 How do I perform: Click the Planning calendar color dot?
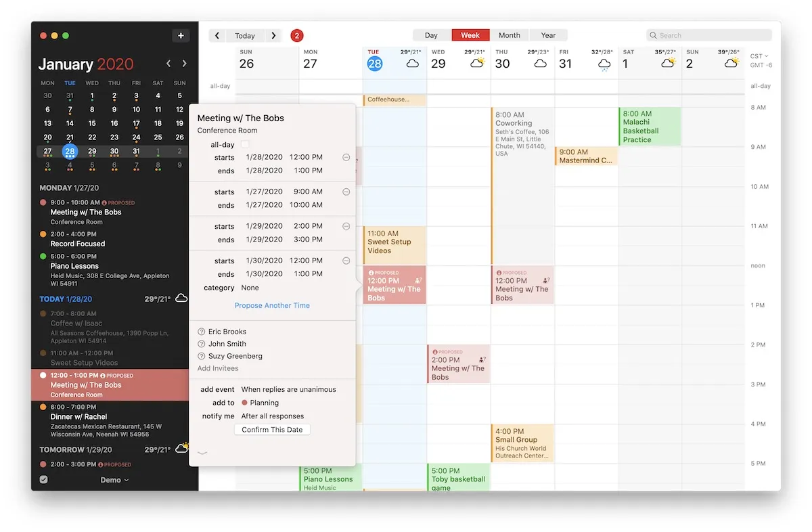pyautogui.click(x=245, y=403)
